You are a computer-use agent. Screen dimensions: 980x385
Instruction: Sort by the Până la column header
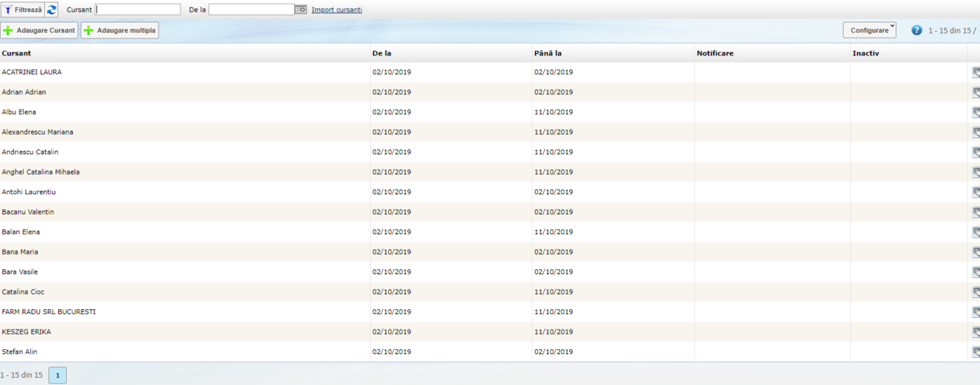[x=547, y=53]
